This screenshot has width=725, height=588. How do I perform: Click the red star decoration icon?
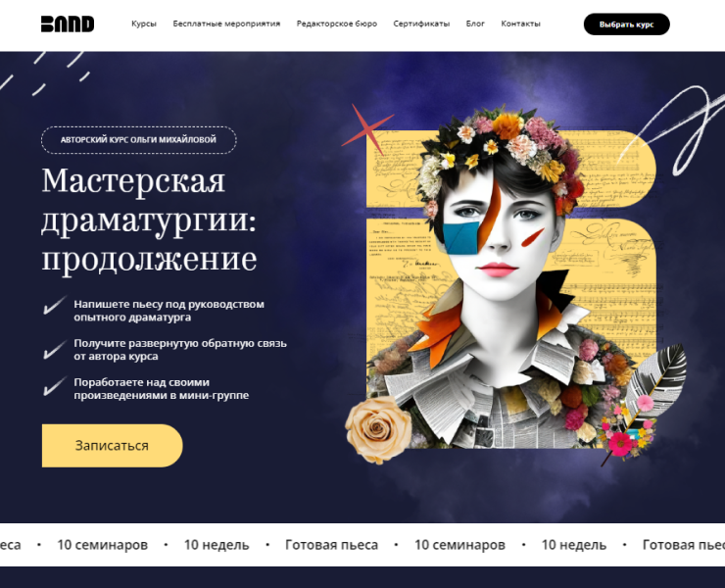[x=367, y=129]
